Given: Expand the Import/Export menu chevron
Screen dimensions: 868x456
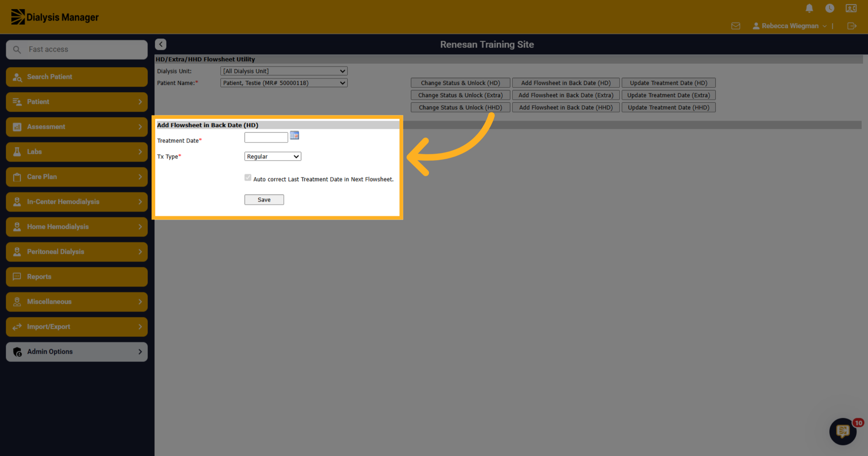Looking at the screenshot, I should pos(140,327).
